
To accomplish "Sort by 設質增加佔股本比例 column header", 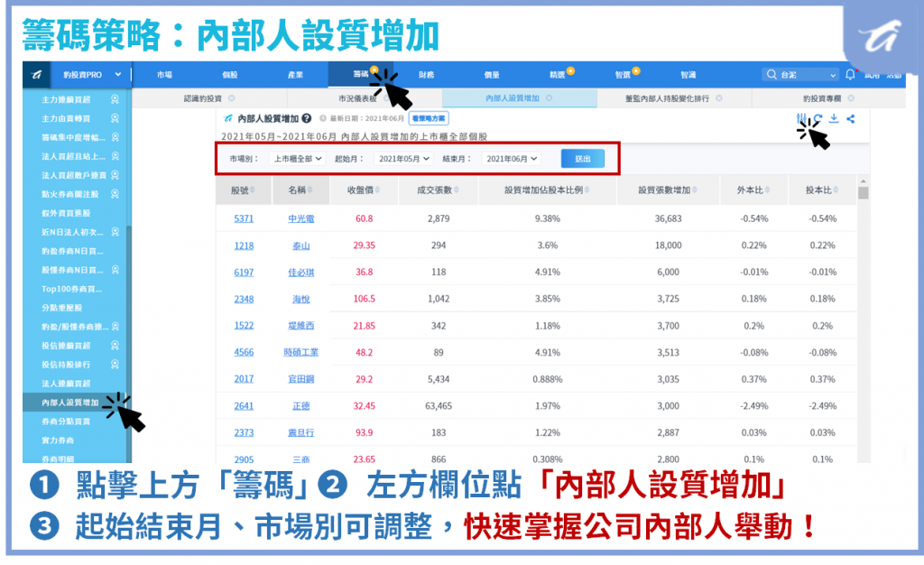I will click(547, 190).
